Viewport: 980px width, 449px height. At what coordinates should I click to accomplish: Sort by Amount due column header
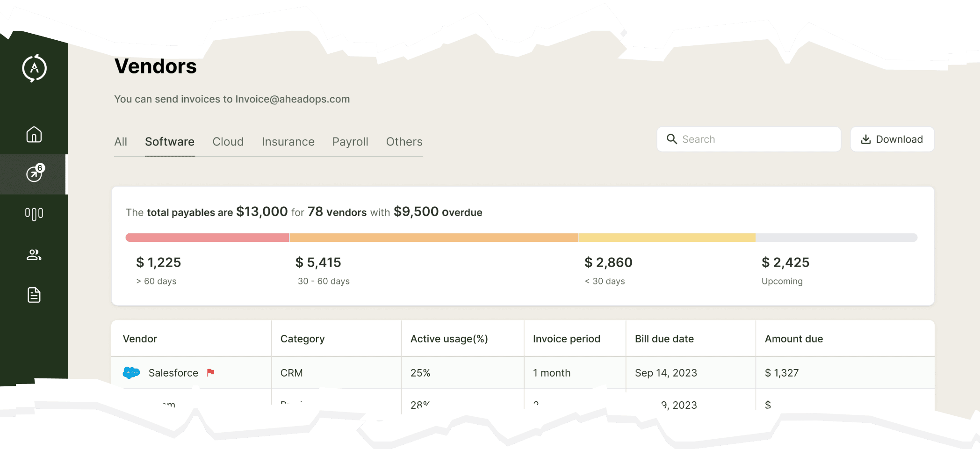point(794,339)
